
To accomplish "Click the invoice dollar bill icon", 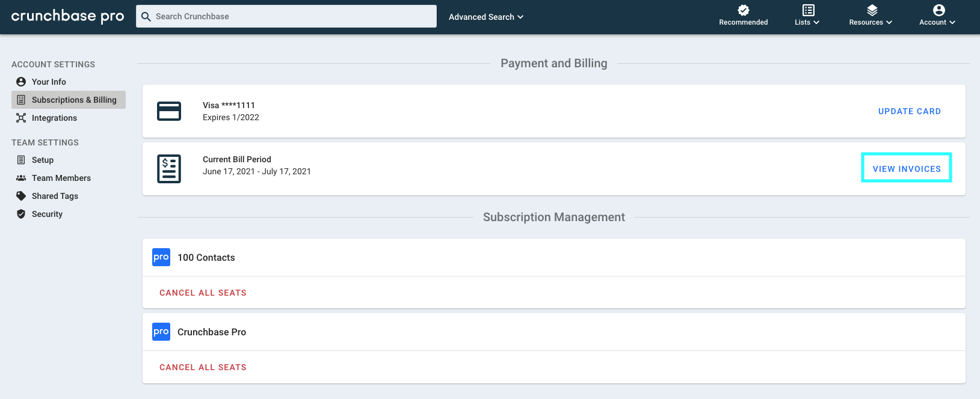I will tap(169, 169).
